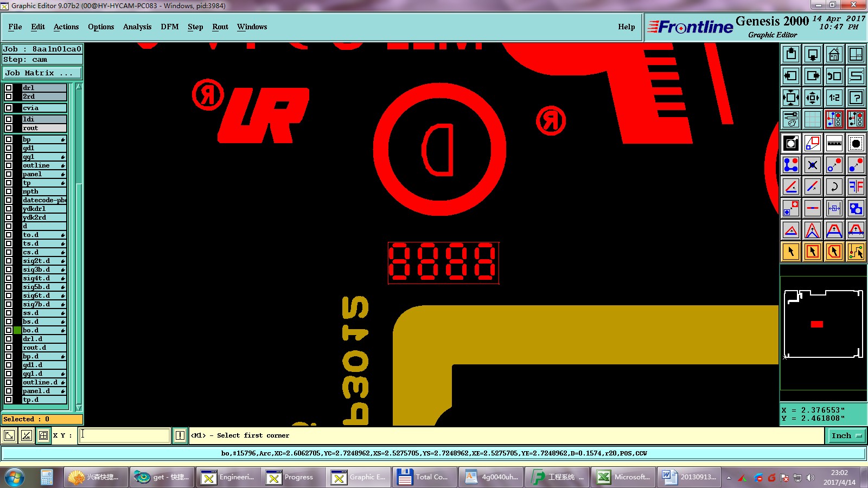Click the bo.d layer color swatch

[17, 330]
